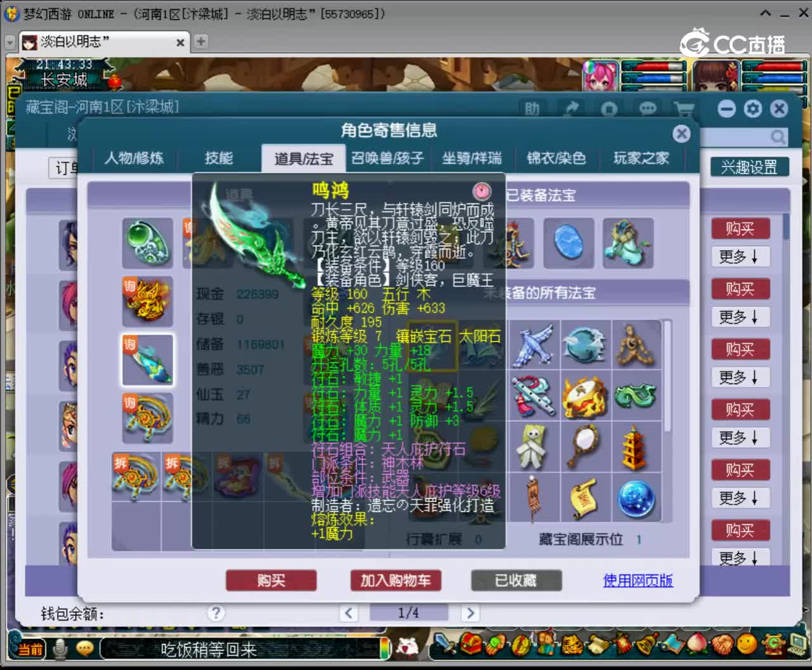Open the tab list arrow left of 淡泊以明志 tab
The width and height of the screenshot is (812, 670).
coord(10,42)
